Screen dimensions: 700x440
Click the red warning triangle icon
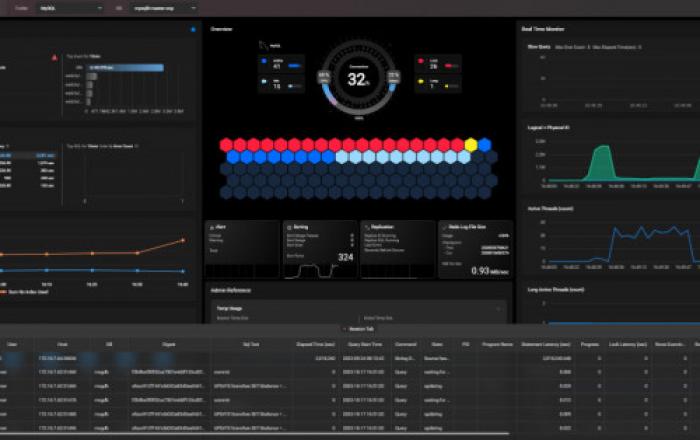(54, 58)
